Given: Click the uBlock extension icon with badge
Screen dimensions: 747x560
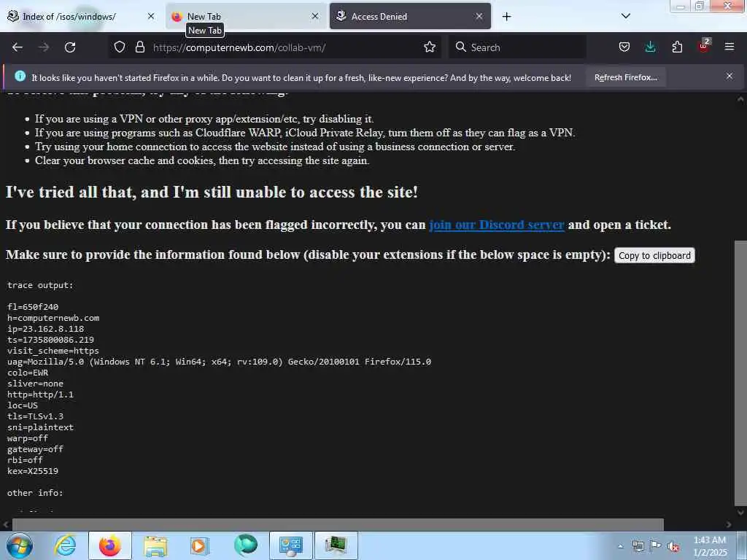Looking at the screenshot, I should point(704,46).
